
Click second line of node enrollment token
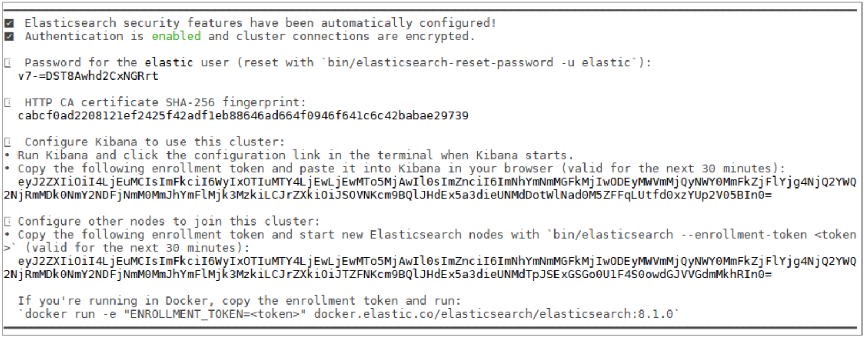[x=388, y=275]
